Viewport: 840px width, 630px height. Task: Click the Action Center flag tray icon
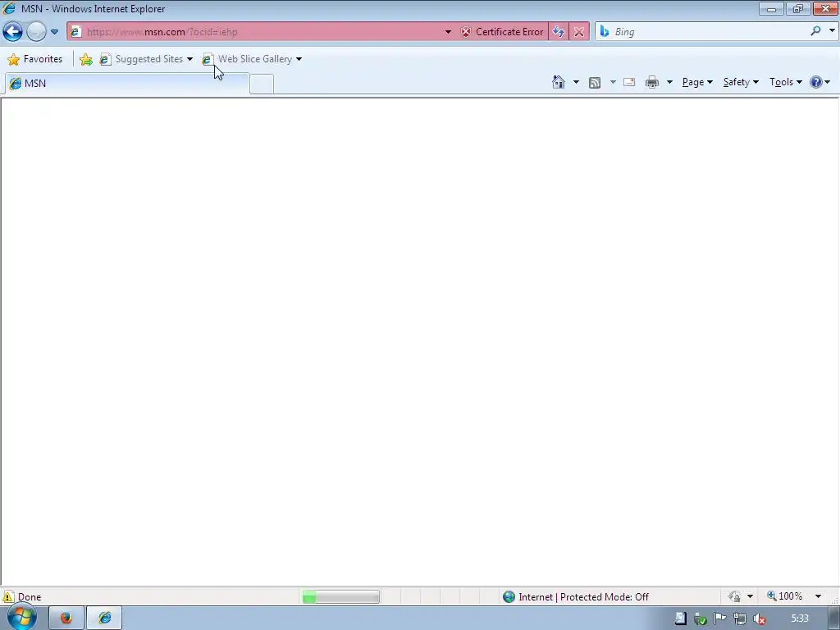720,619
